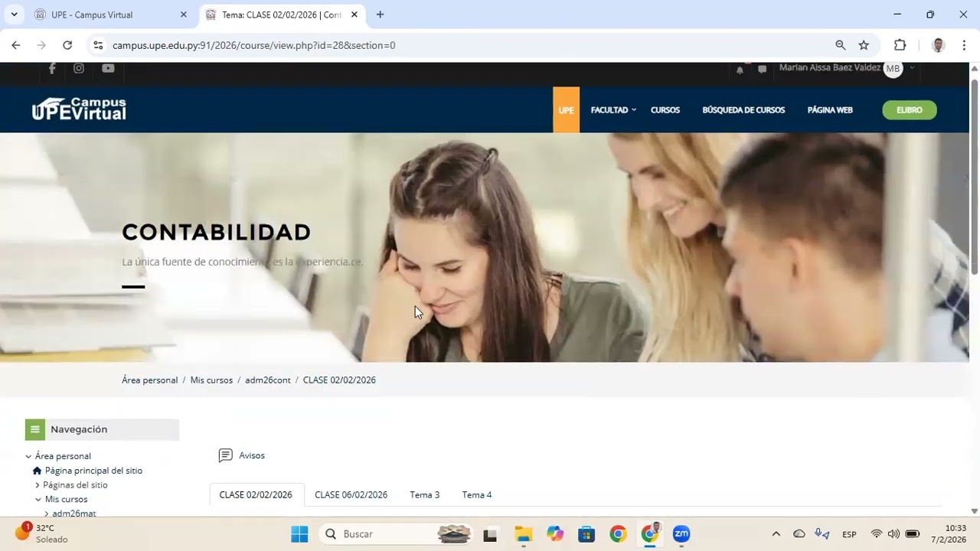Expand the user menu arrow beside the avatar
980x551 pixels.
tap(912, 68)
